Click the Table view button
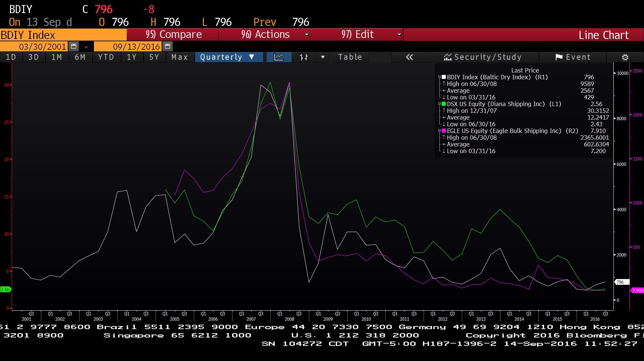 pos(350,57)
